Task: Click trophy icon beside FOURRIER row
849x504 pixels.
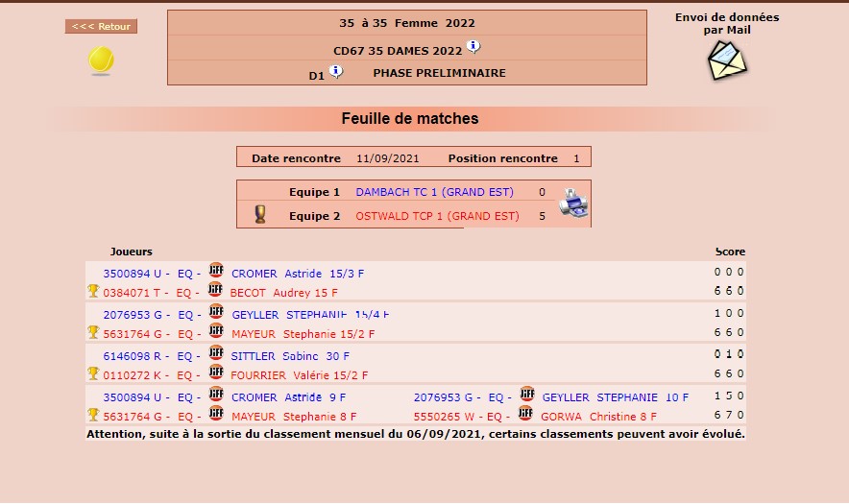Action: [x=93, y=373]
